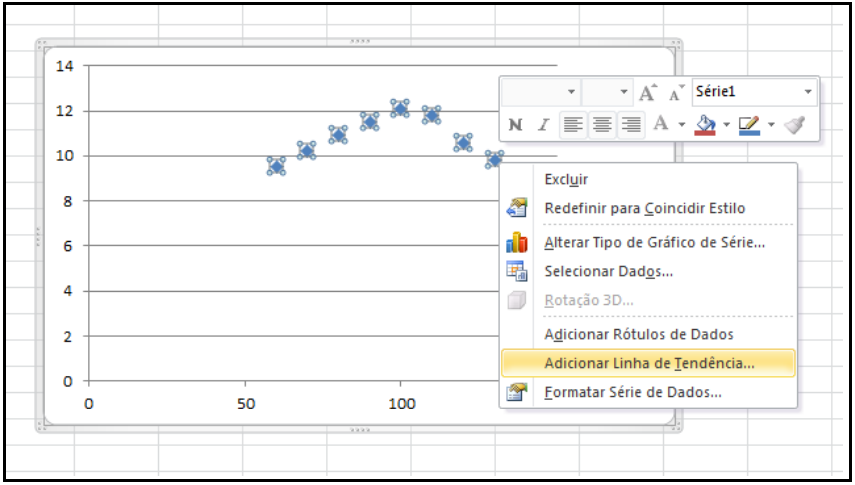The width and height of the screenshot is (855, 485).
Task: Open Alterar Tipo de Gráfico de Série
Action: click(x=654, y=242)
